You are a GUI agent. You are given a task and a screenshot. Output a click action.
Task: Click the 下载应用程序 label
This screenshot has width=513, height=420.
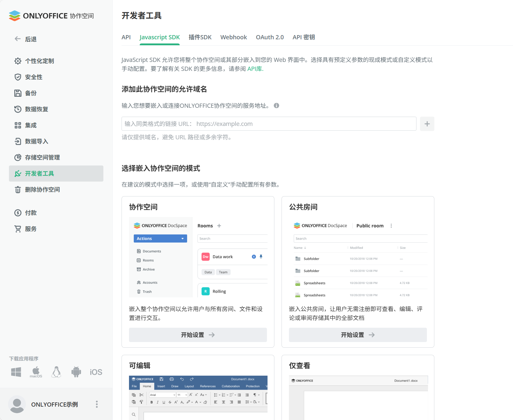pos(24,359)
